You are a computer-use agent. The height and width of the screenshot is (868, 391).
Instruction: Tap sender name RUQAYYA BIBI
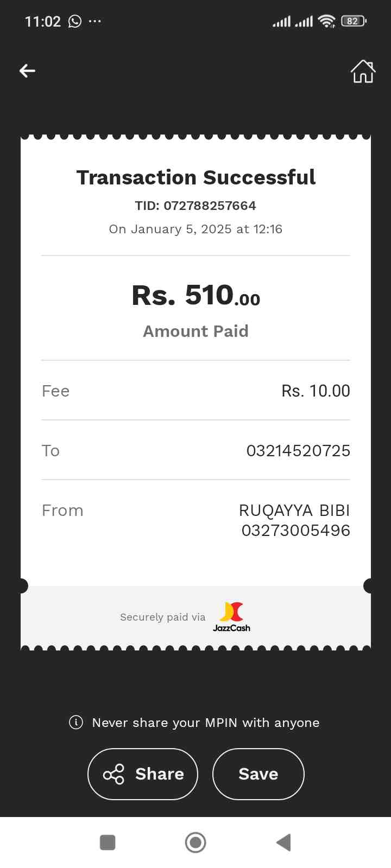pyautogui.click(x=294, y=510)
